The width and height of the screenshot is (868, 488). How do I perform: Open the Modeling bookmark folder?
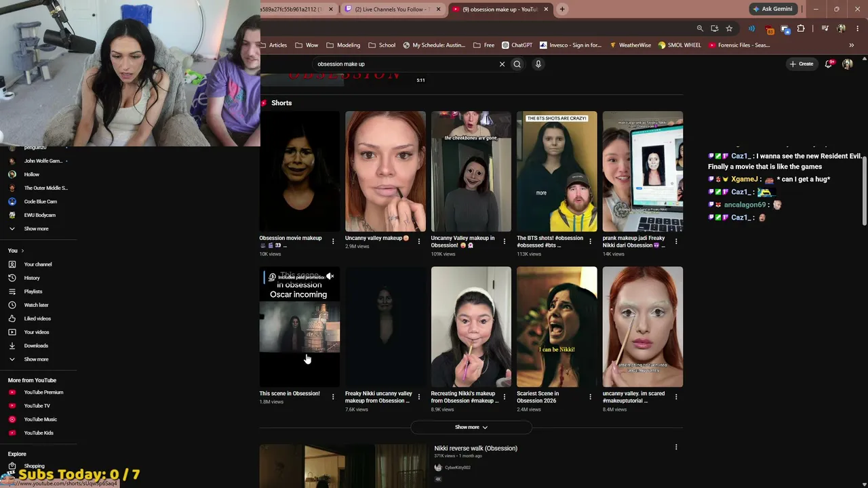(x=343, y=45)
